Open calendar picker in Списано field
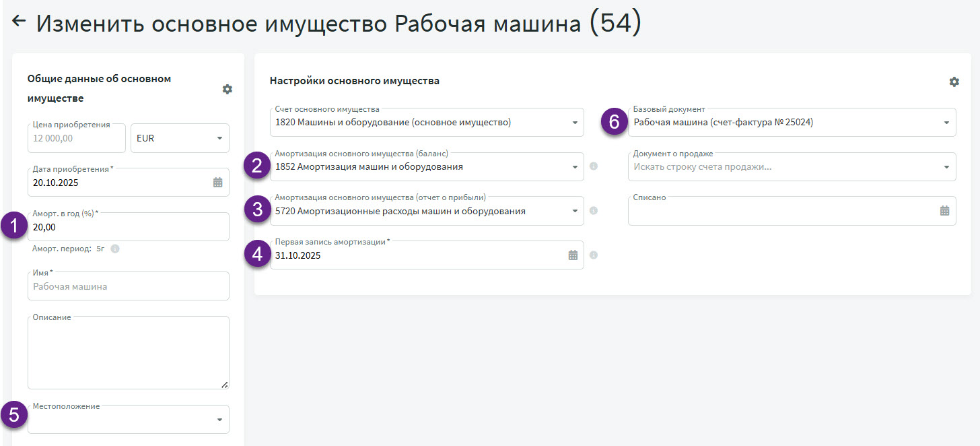This screenshot has width=980, height=446. 944,211
